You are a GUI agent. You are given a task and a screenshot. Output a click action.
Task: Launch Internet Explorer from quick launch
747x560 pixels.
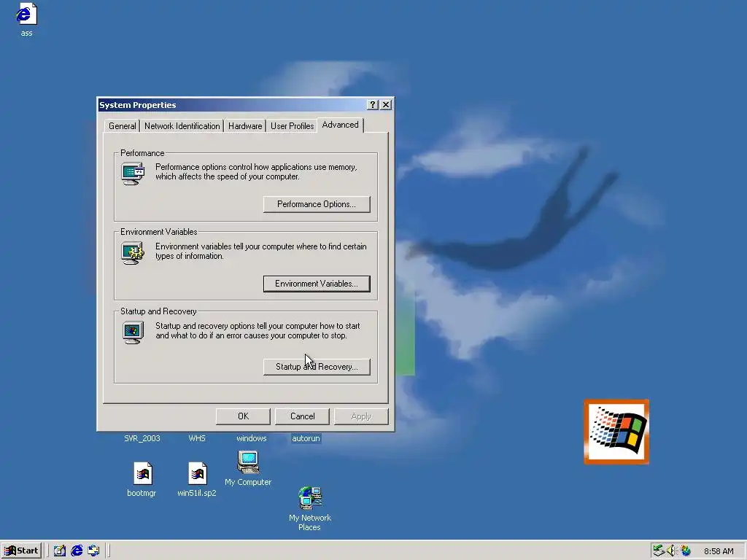[x=77, y=551]
